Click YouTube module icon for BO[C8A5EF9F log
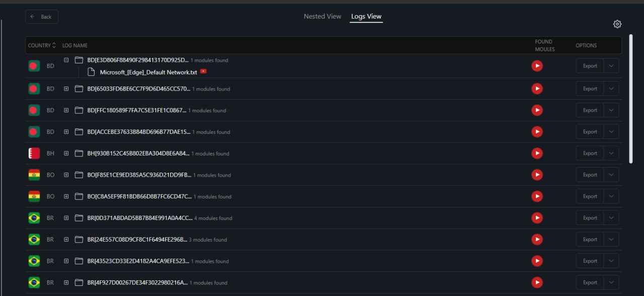644x296 pixels. pyautogui.click(x=537, y=196)
